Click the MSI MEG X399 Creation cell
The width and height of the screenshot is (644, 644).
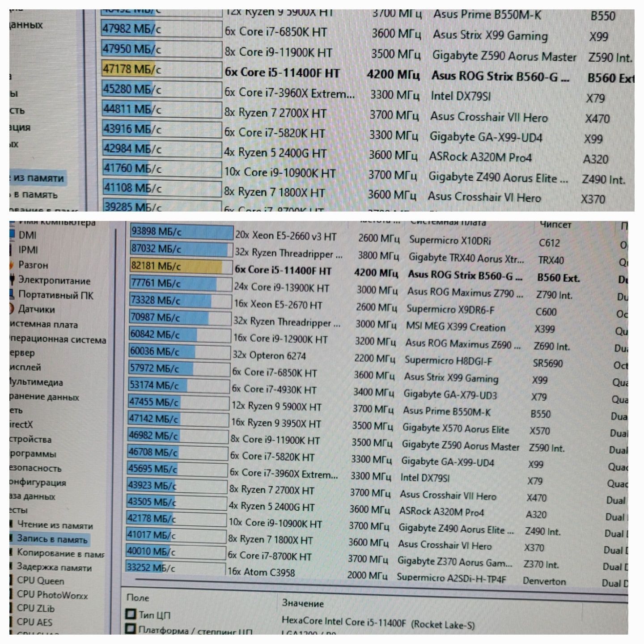coord(455,327)
